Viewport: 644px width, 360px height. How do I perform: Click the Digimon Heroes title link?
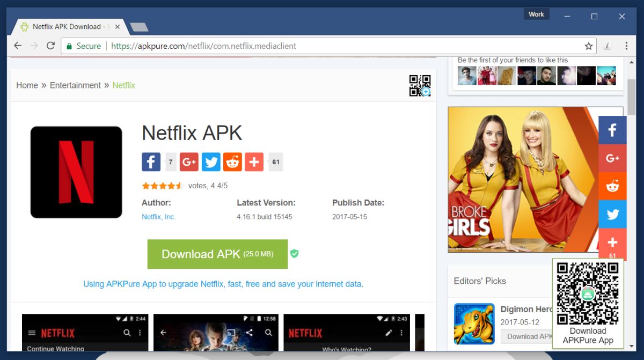(526, 310)
